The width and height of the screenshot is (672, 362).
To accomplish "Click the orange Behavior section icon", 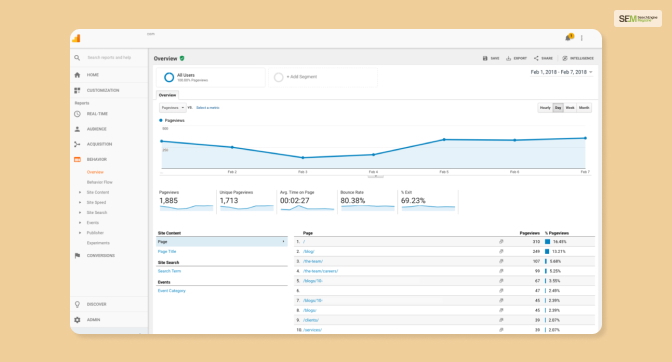I will point(77,159).
